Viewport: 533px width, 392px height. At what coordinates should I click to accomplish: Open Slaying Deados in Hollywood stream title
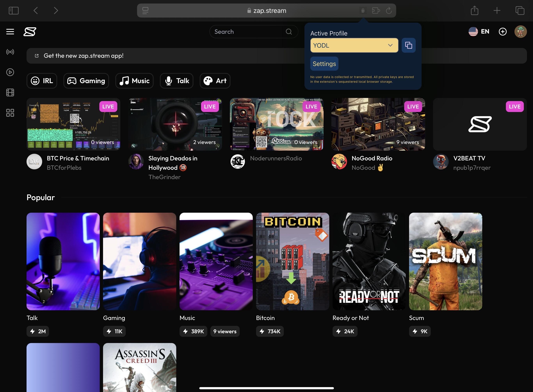coord(173,163)
